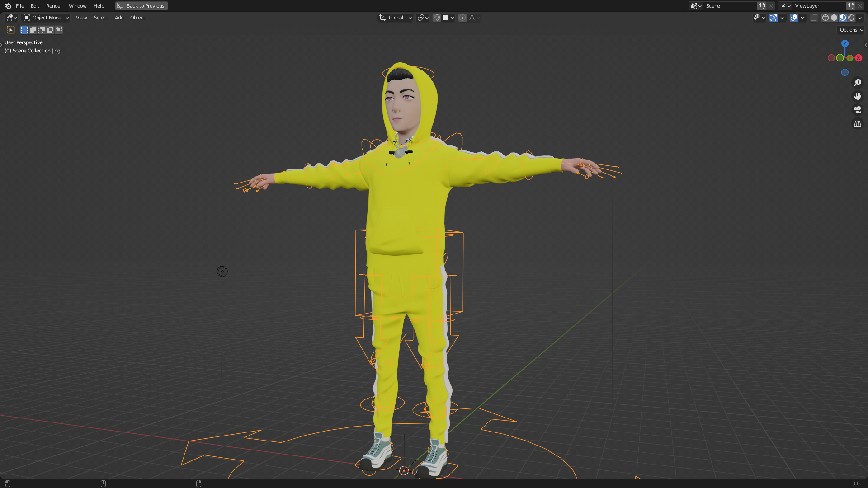868x488 pixels.
Task: Expand the Options panel in the header
Action: click(x=850, y=29)
